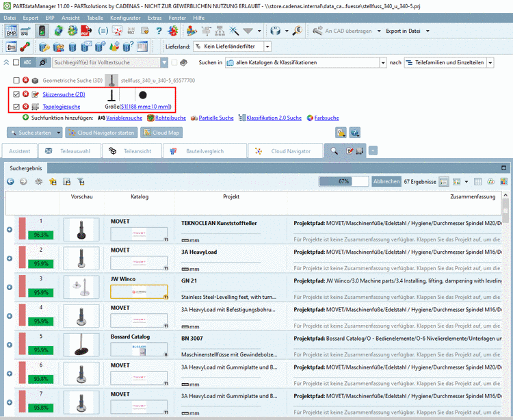The width and height of the screenshot is (513, 420).
Task: Click the database with question mark icon
Action: (x=128, y=47)
